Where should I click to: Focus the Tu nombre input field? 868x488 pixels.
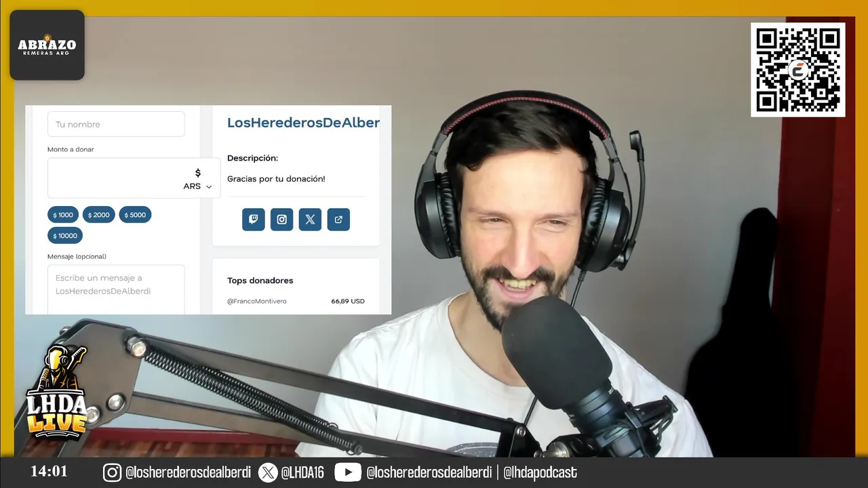click(116, 124)
